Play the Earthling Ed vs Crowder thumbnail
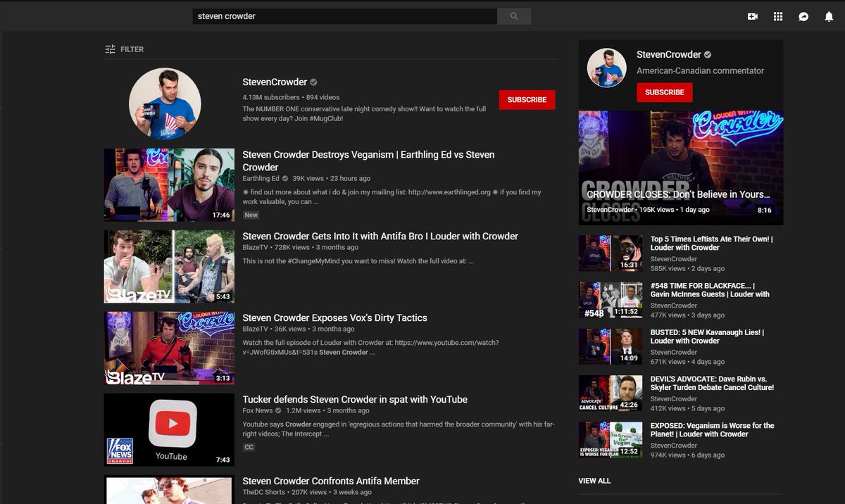 coord(169,185)
